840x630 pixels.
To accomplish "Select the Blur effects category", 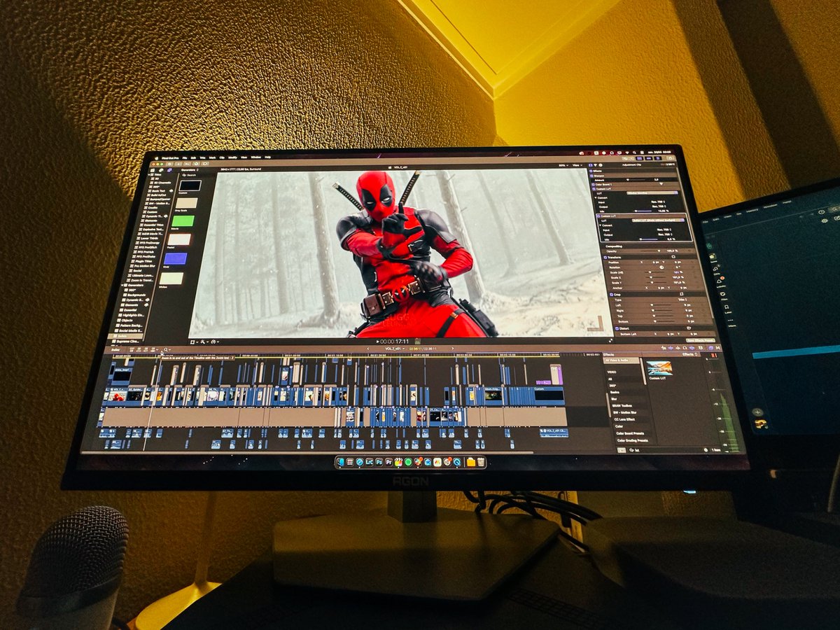I will pos(614,399).
